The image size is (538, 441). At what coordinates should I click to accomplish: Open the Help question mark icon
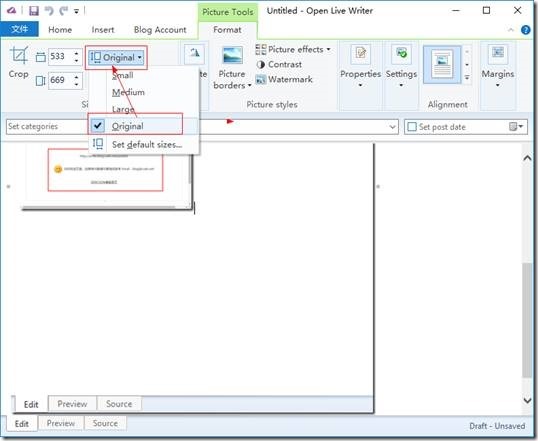pos(525,30)
